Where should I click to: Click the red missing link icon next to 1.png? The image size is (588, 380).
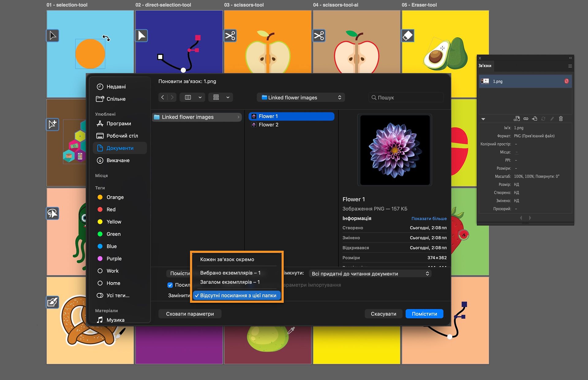(567, 81)
